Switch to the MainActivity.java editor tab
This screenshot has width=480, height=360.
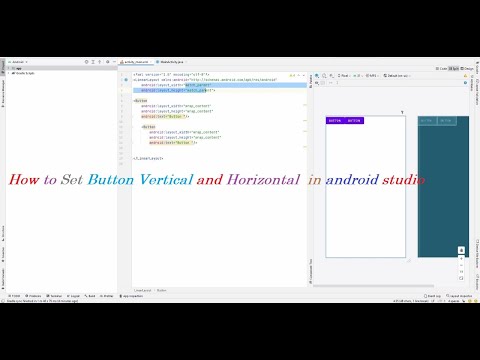(x=172, y=62)
